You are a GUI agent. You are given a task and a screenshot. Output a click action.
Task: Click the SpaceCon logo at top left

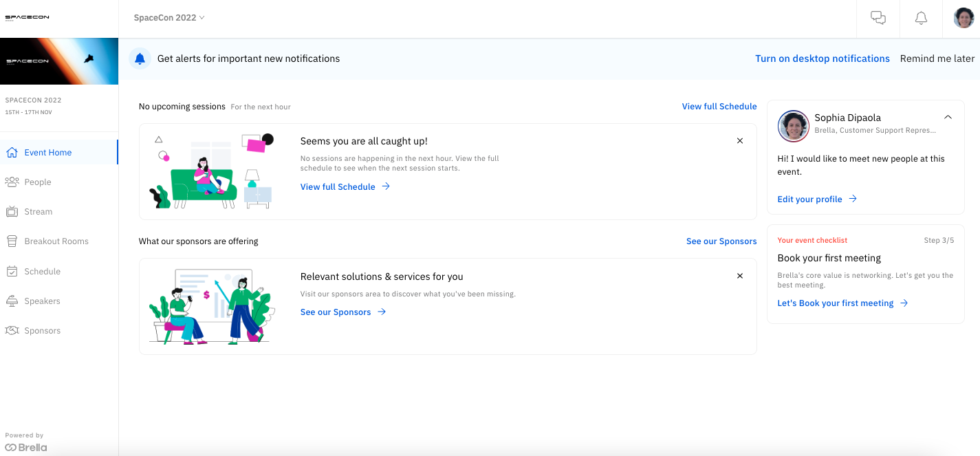[x=28, y=18]
